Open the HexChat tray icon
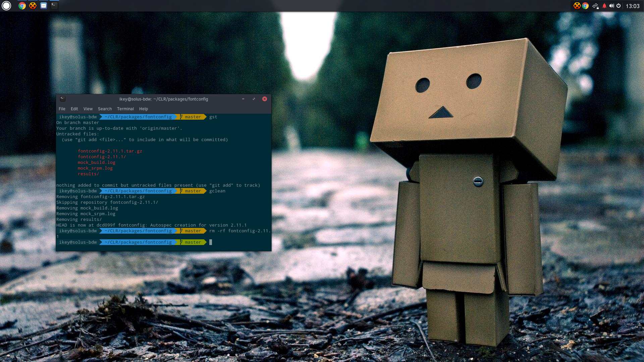The image size is (644, 362). pyautogui.click(x=577, y=6)
